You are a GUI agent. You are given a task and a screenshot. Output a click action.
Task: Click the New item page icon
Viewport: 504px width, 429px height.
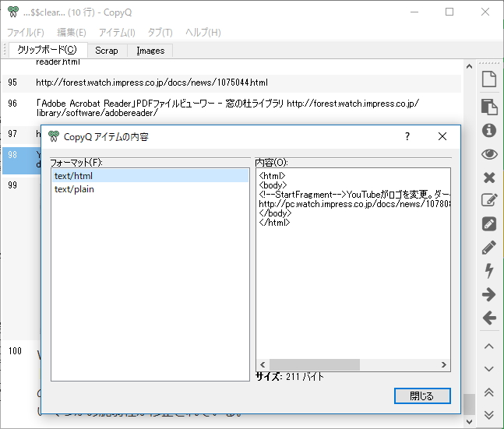pyautogui.click(x=489, y=79)
